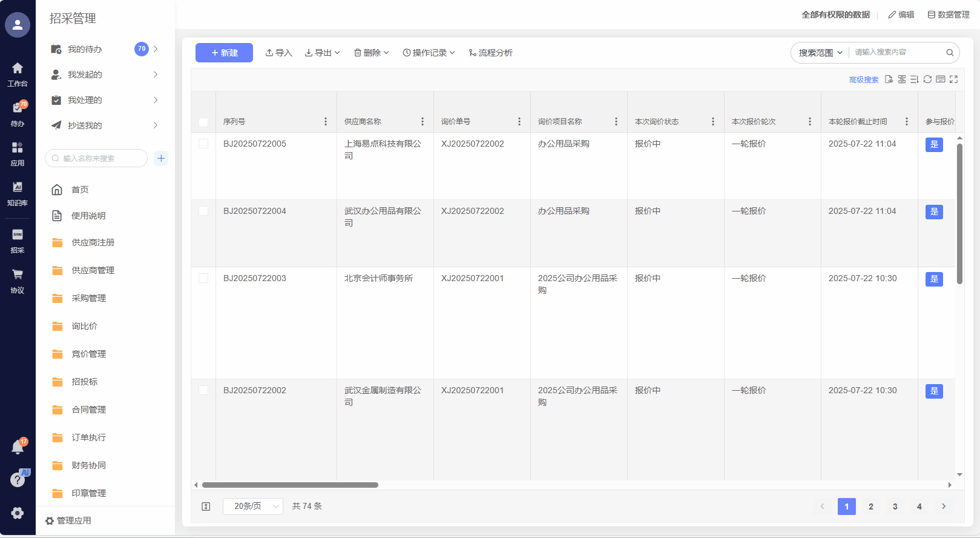Check the row for BJ20250722005
980x538 pixels.
click(x=203, y=144)
